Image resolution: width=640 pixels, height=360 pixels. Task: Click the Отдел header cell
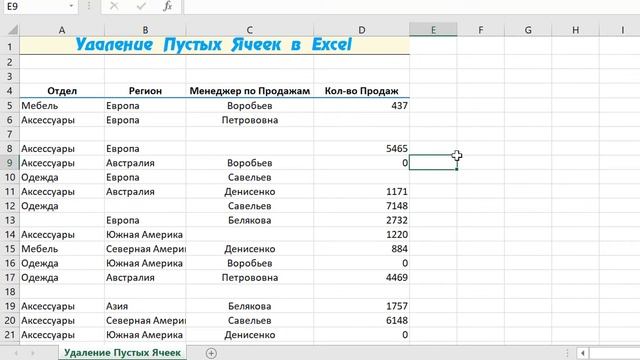click(62, 91)
